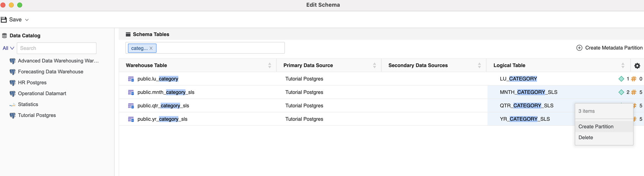The height and width of the screenshot is (176, 644).
Task: Sort by Primary Data Source column
Action: (x=374, y=66)
